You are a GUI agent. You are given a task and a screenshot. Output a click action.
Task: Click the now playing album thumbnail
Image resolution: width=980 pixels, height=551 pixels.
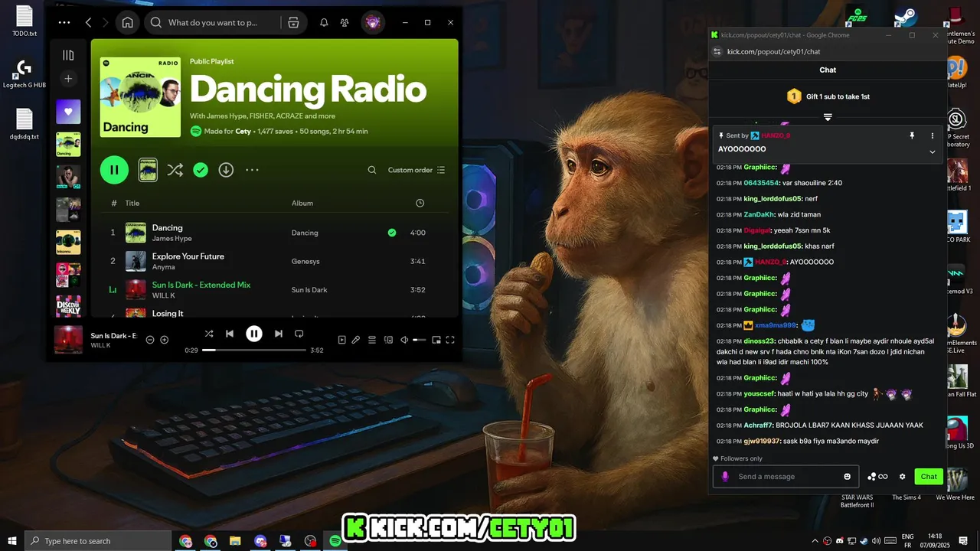68,340
